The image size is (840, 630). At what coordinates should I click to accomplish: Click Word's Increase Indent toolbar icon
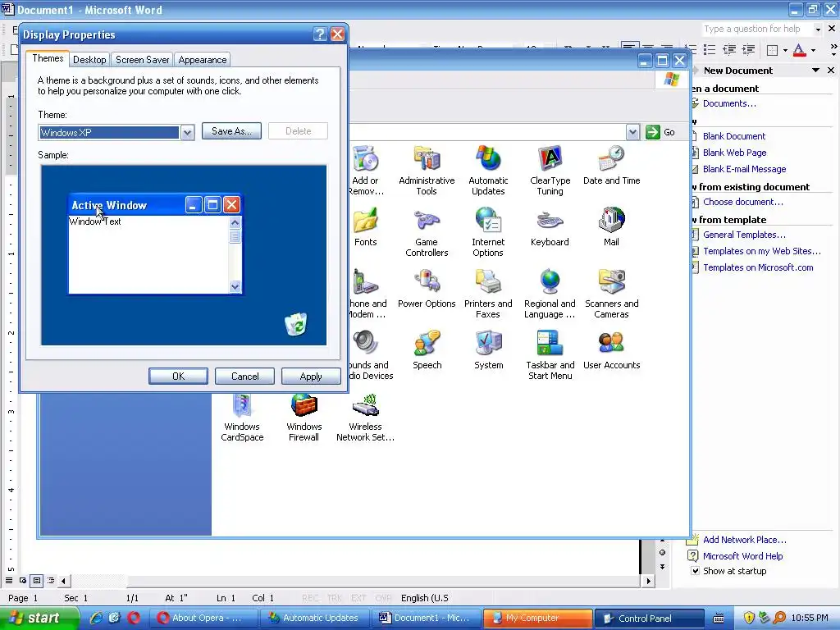[x=748, y=50]
